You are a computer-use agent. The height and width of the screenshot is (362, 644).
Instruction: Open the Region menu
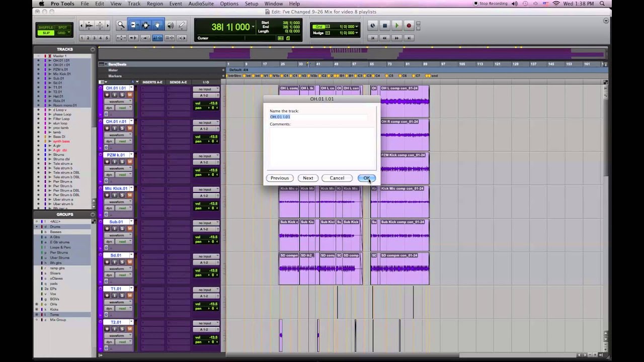coord(155,4)
